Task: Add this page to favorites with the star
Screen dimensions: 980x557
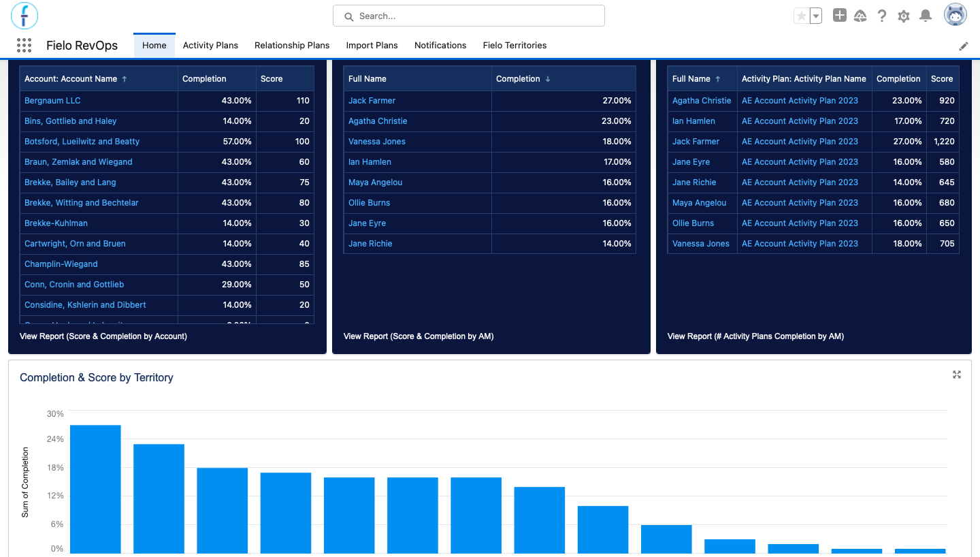Action: click(x=802, y=16)
